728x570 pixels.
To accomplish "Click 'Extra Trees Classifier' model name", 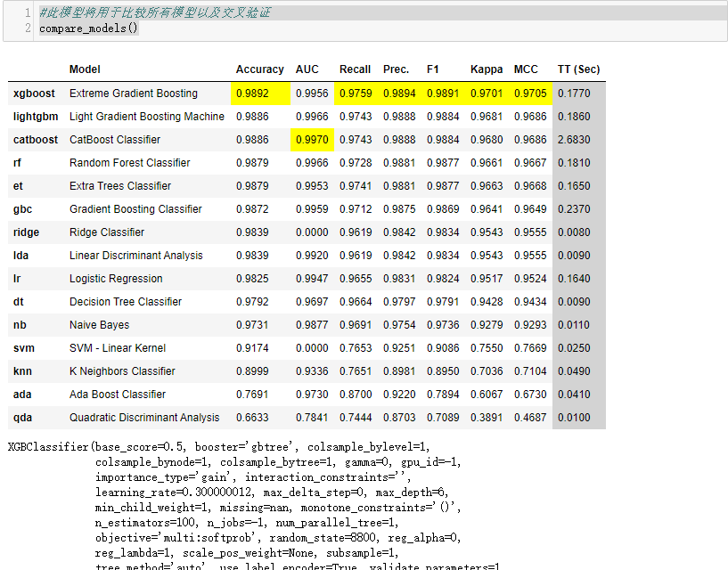I will click(119, 186).
